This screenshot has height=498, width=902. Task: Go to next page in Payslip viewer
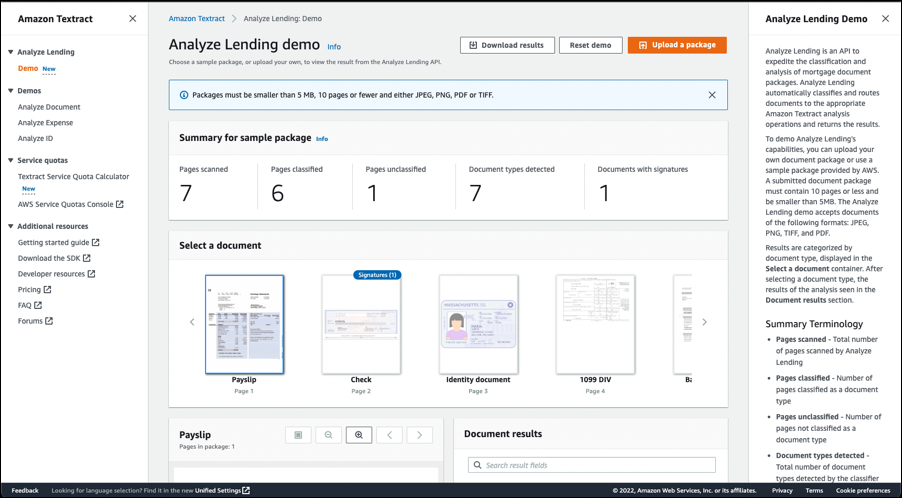click(420, 435)
